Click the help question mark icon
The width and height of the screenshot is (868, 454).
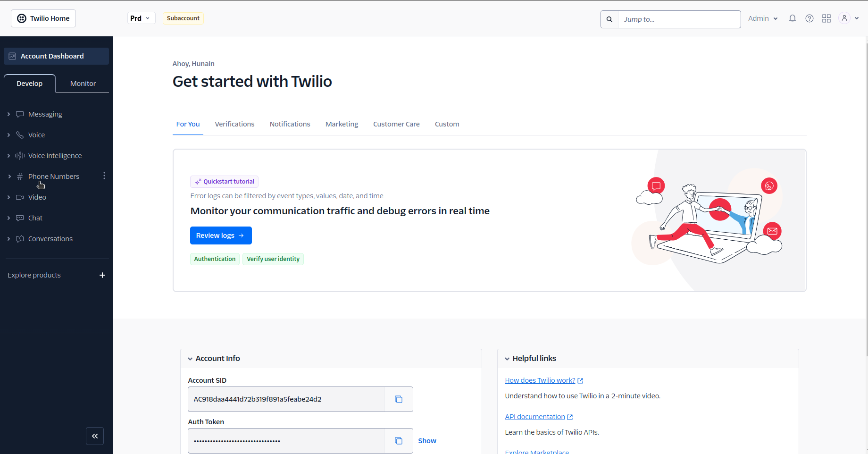[x=810, y=18]
